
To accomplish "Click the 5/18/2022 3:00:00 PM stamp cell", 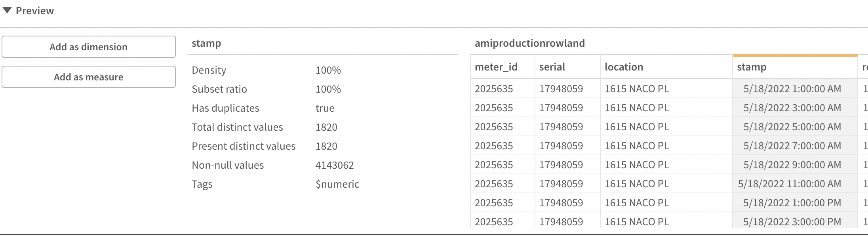I will [x=792, y=222].
